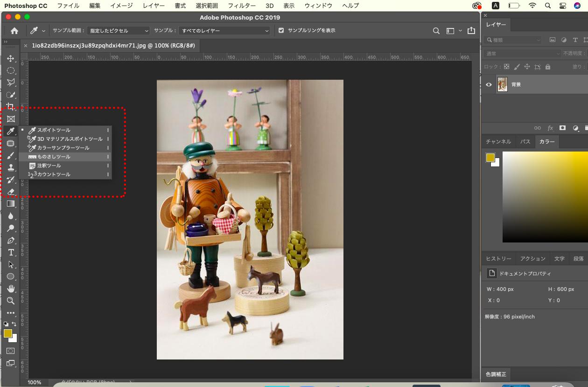
Task: Reset to default foreground and background colors
Action: 6,324
